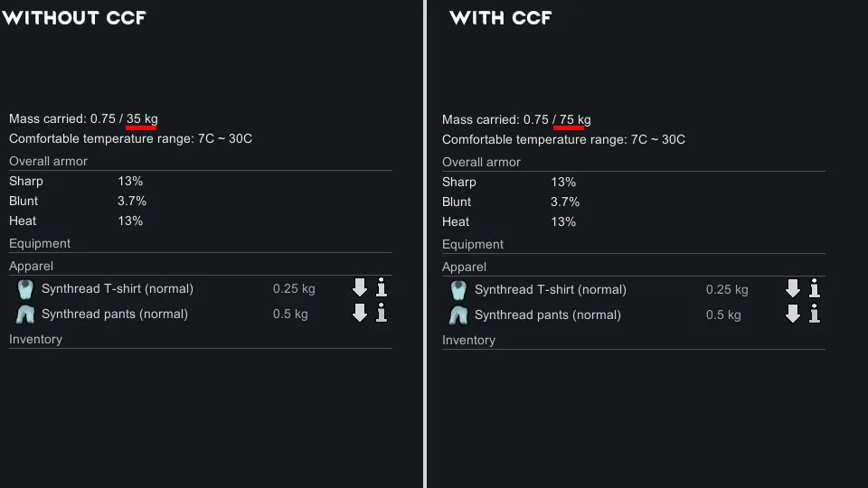Image resolution: width=868 pixels, height=488 pixels.
Task: Click the "35 kg" mass capacity value
Action: [x=142, y=119]
